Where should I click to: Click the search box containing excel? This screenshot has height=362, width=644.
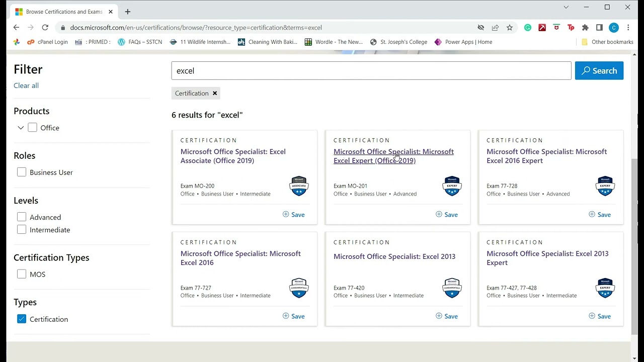[371, 71]
